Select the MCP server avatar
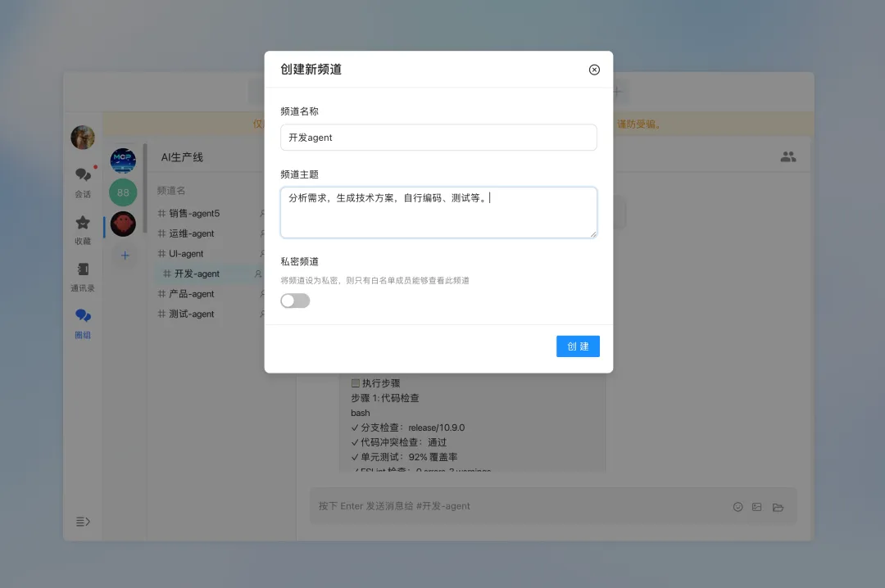Viewport: 885px width, 588px height. [123, 161]
